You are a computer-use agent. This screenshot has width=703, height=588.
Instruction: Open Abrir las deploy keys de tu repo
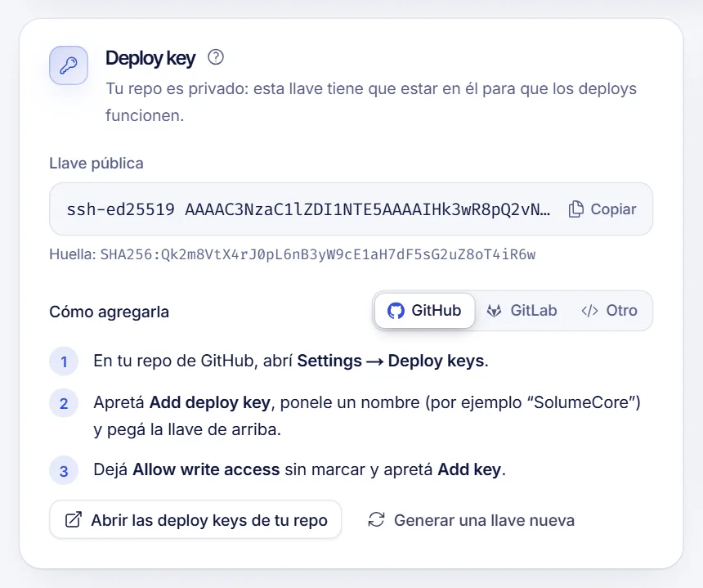click(x=195, y=520)
